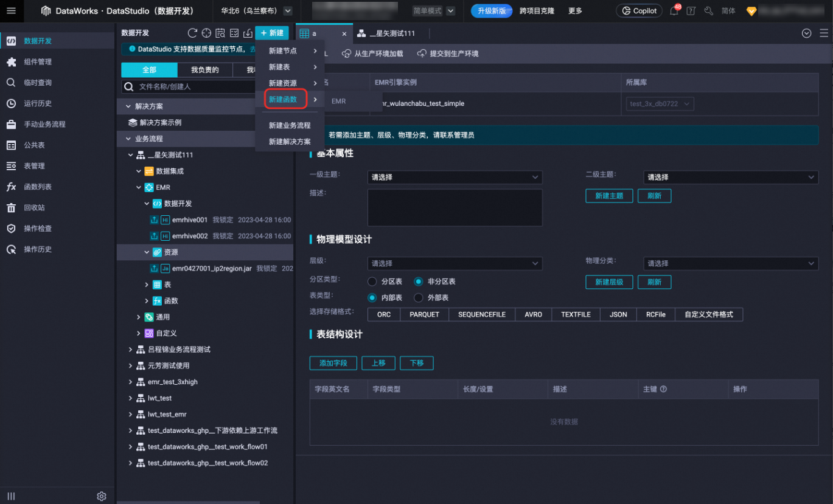Click the sidebar collapse bars icon
This screenshot has width=833, height=504.
click(x=11, y=496)
